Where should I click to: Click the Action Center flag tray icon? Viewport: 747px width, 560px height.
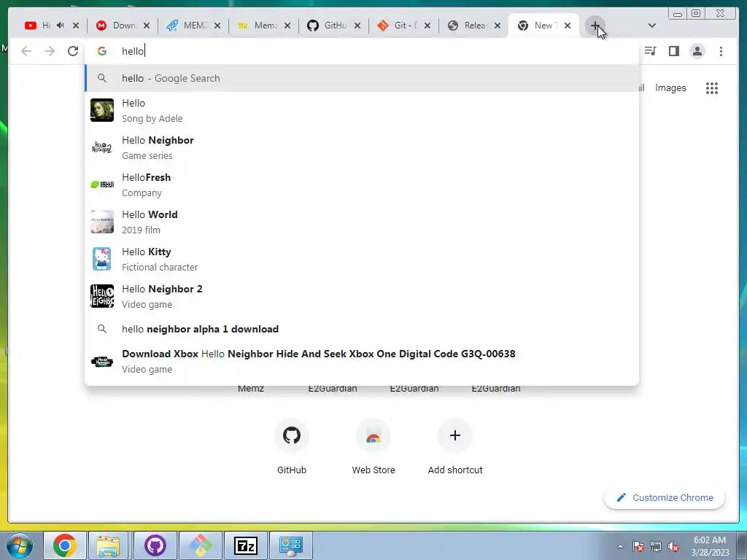point(638,546)
